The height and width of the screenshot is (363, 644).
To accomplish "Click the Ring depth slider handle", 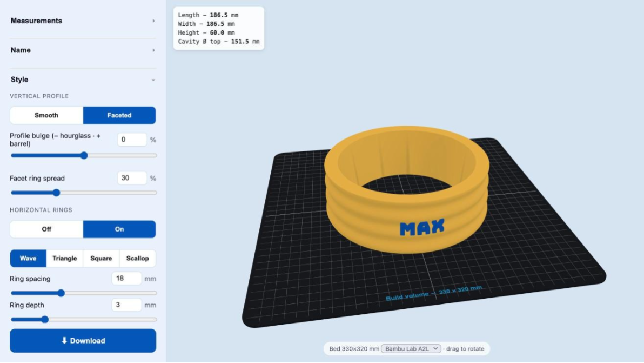I will click(x=45, y=319).
